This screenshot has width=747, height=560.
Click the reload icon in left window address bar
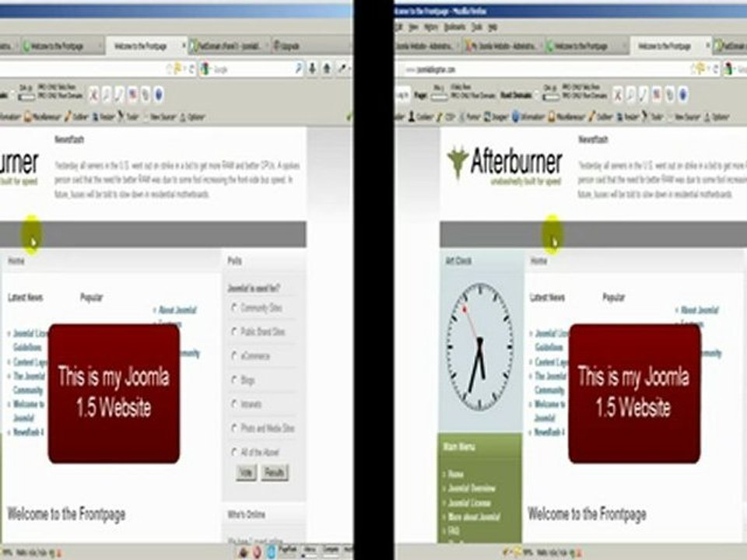pos(191,69)
